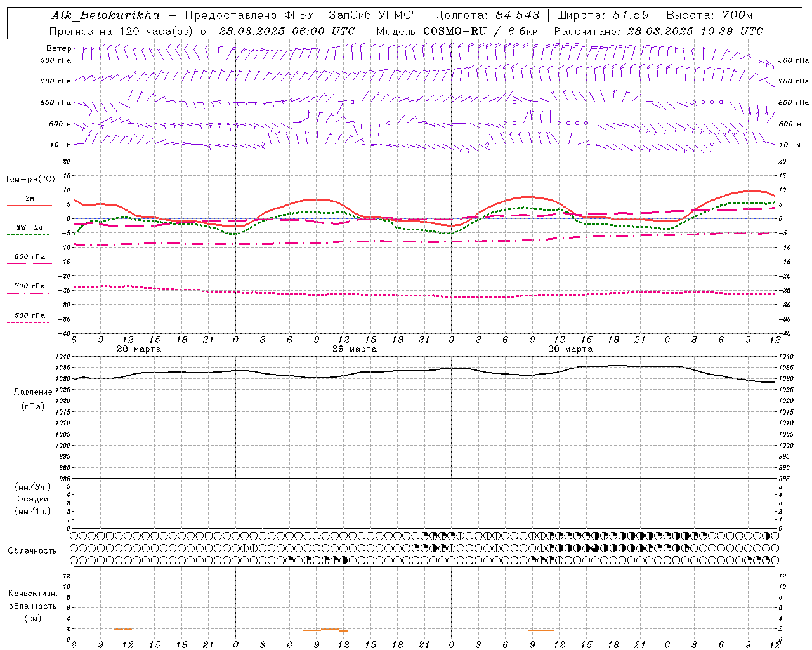
Task: Click the Рассчитано: 28.03.2025 10:39 UTC text
Action: (658, 31)
